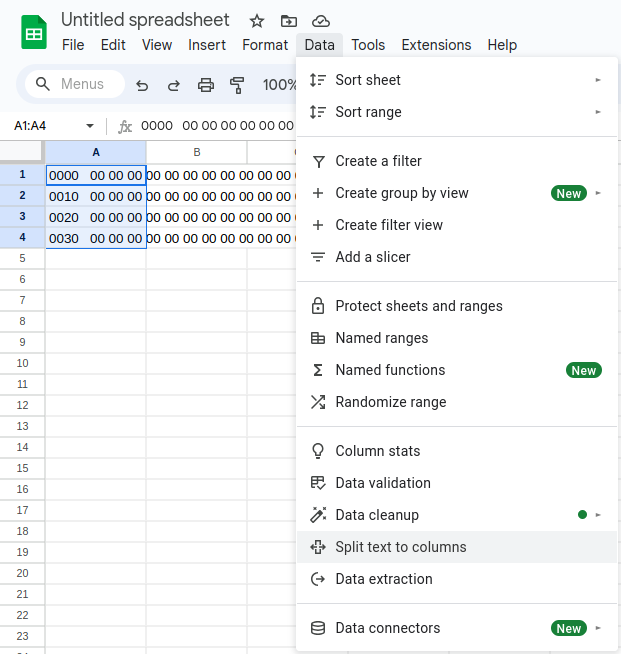Open the Help menu

point(502,45)
